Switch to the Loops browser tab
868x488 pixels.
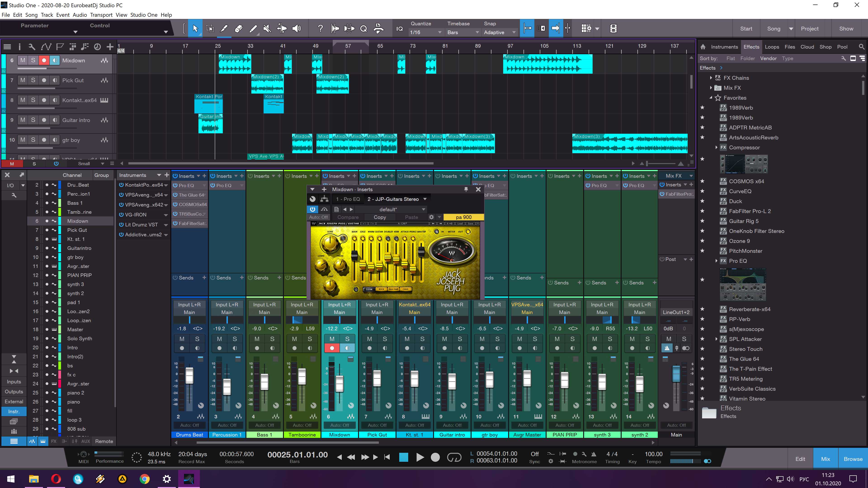tap(772, 47)
